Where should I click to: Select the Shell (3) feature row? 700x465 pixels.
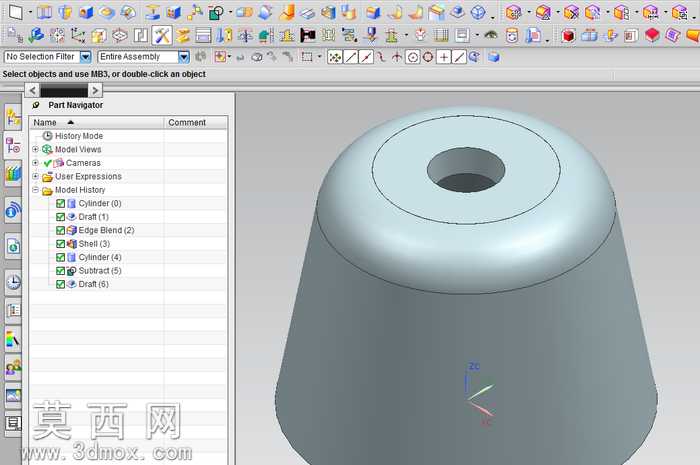pyautogui.click(x=94, y=244)
